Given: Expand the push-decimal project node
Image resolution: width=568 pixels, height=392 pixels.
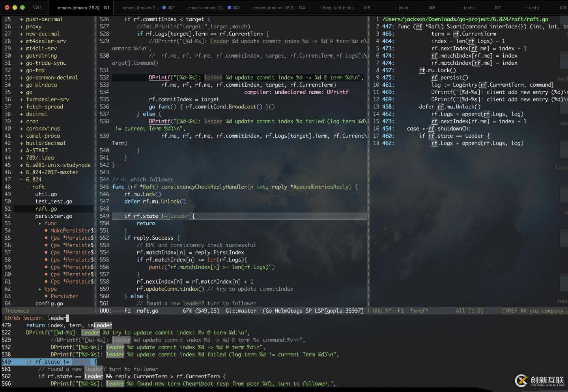Looking at the screenshot, I should point(22,19).
